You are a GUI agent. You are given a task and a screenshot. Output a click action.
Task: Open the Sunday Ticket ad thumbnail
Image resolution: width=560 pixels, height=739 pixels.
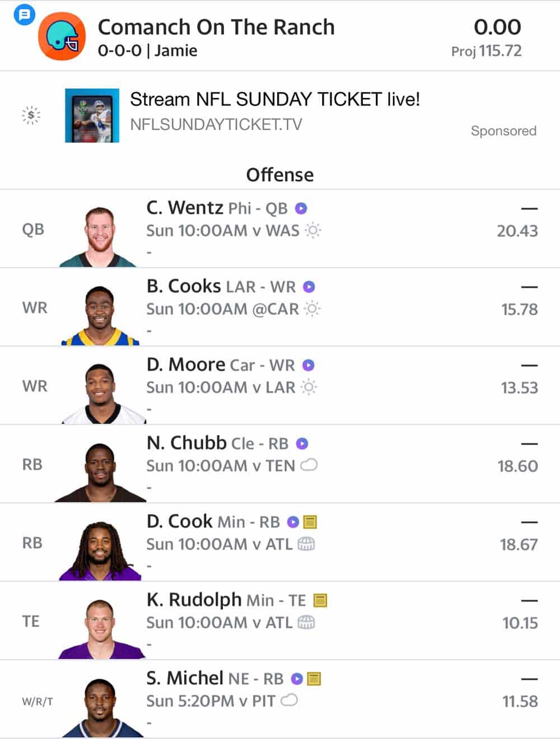tap(92, 115)
